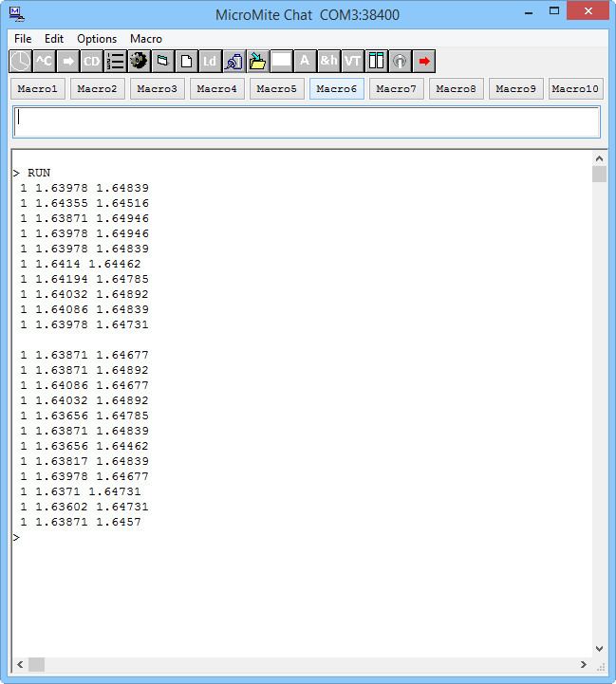Click the numbered list toolbar icon
Screen dimensions: 616x684
pyautogui.click(x=115, y=61)
